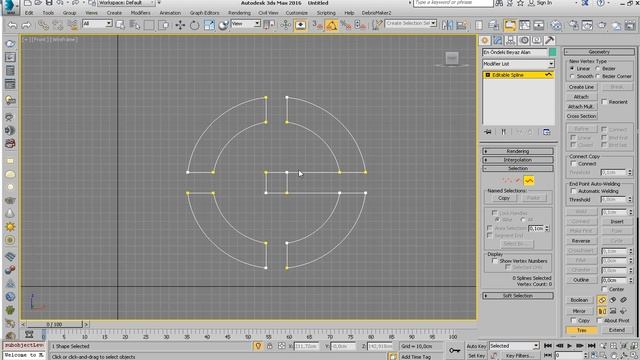Screen dimensions: 640x360
Task: Open the Modify command panel tab
Action: click(x=498, y=40)
